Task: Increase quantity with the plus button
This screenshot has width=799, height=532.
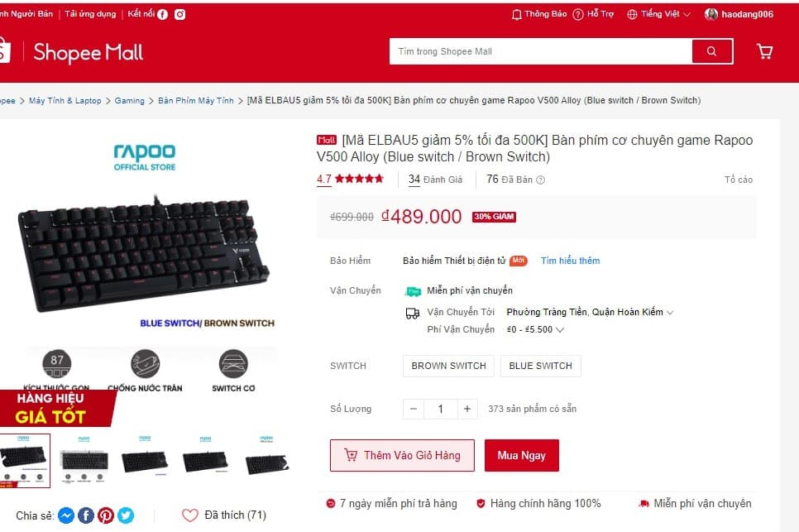Action: tap(466, 410)
